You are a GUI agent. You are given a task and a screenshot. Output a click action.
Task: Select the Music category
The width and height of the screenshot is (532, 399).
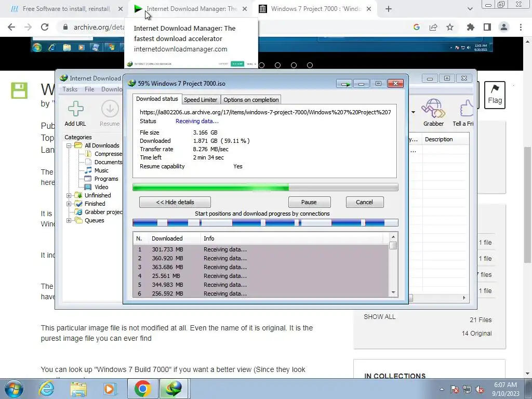coord(97,170)
